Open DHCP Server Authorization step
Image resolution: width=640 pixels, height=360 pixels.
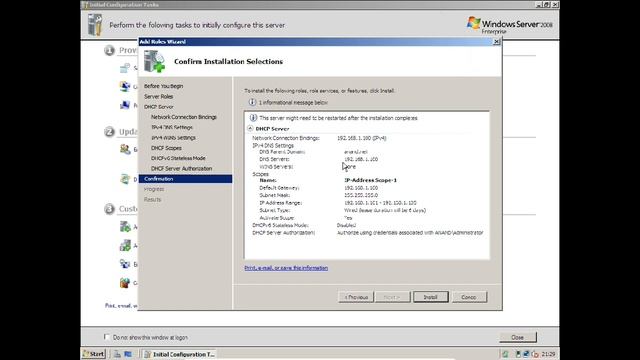click(181, 169)
